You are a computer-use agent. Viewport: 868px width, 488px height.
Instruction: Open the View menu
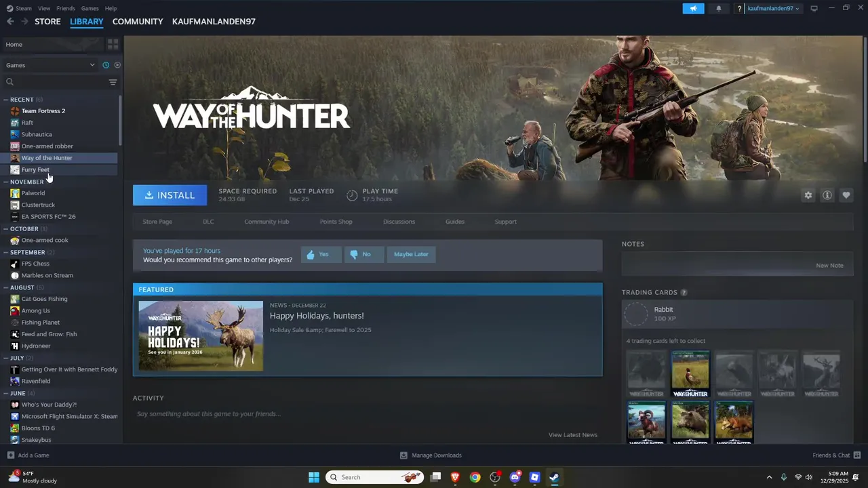pos(44,8)
